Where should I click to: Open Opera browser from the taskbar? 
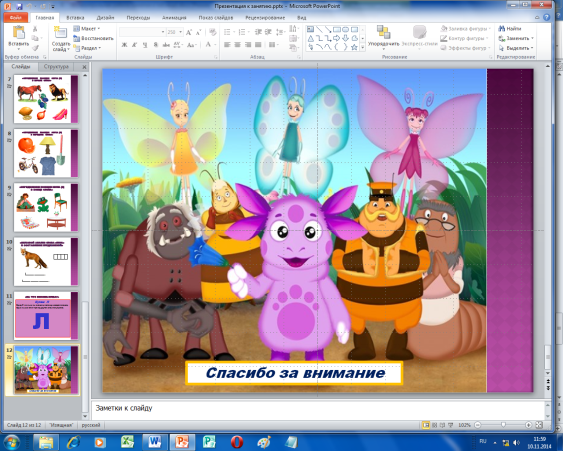[x=237, y=442]
